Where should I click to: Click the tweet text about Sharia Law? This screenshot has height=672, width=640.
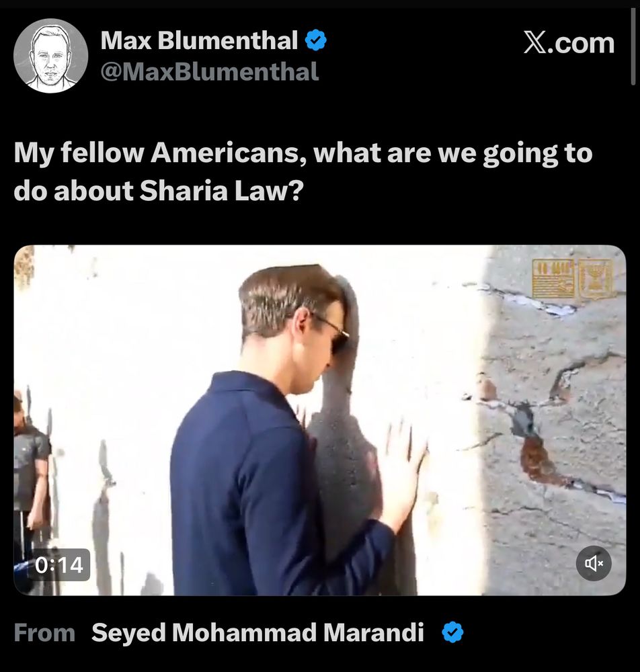(x=303, y=171)
